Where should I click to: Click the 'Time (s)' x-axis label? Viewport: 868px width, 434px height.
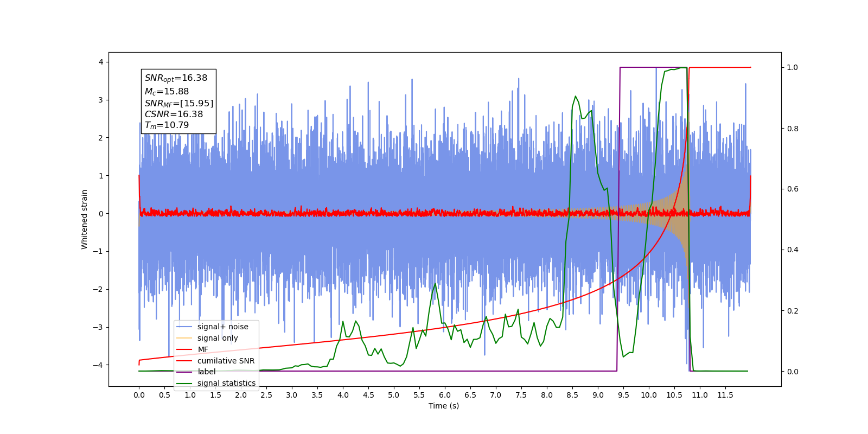coord(444,406)
